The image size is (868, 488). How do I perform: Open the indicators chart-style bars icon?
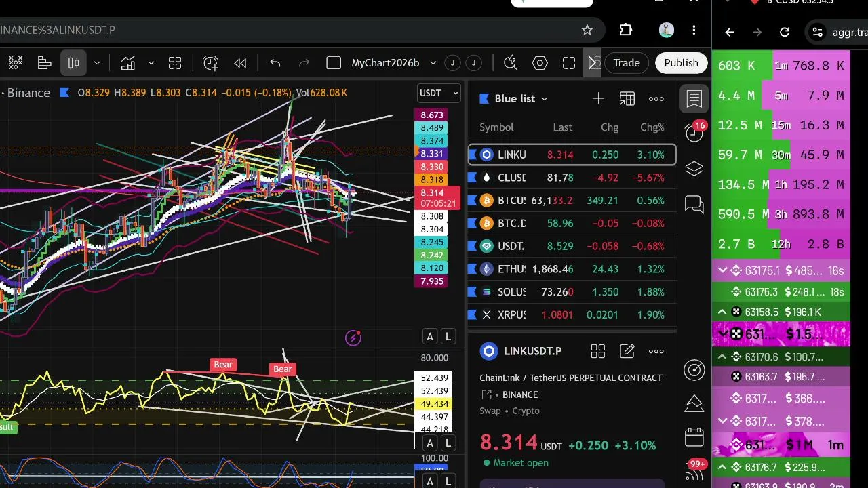point(45,63)
